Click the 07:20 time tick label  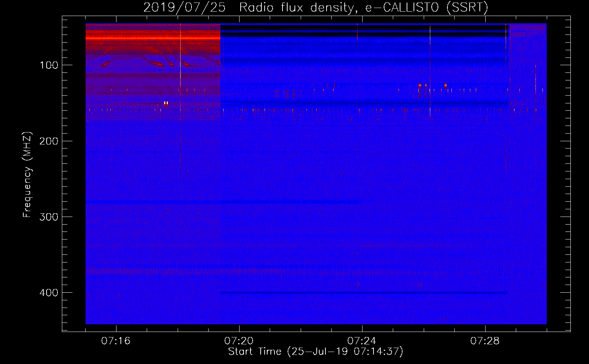[239, 341]
